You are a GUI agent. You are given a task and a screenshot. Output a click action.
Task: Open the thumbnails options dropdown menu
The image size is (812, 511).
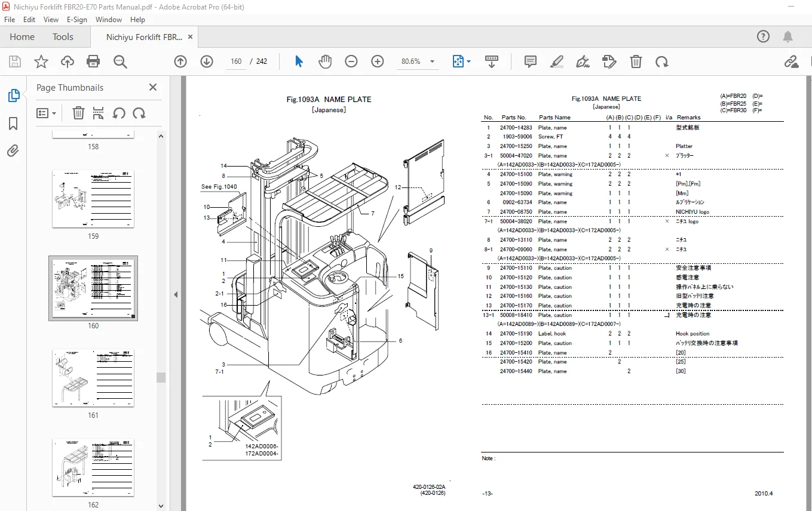pyautogui.click(x=47, y=113)
